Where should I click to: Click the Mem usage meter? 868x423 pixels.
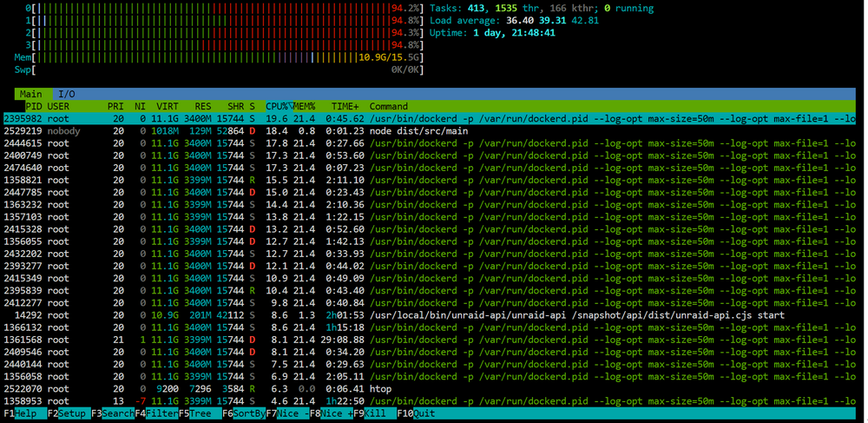click(220, 57)
